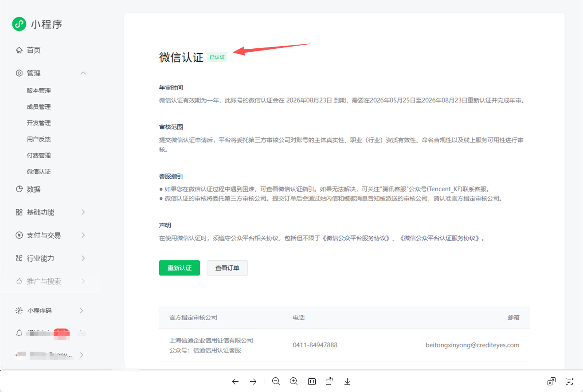Click the 推广与搜索 flame icon
This screenshot has height=392, width=583.
pos(19,281)
